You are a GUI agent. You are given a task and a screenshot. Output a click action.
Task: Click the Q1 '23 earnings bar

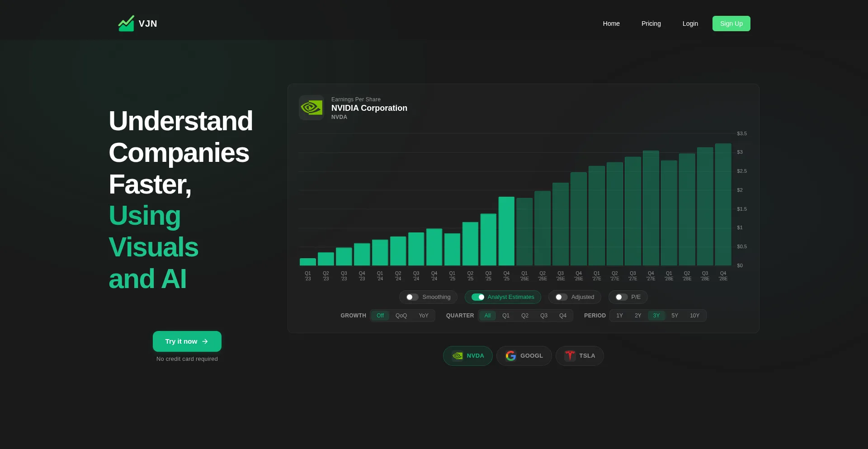(x=308, y=262)
